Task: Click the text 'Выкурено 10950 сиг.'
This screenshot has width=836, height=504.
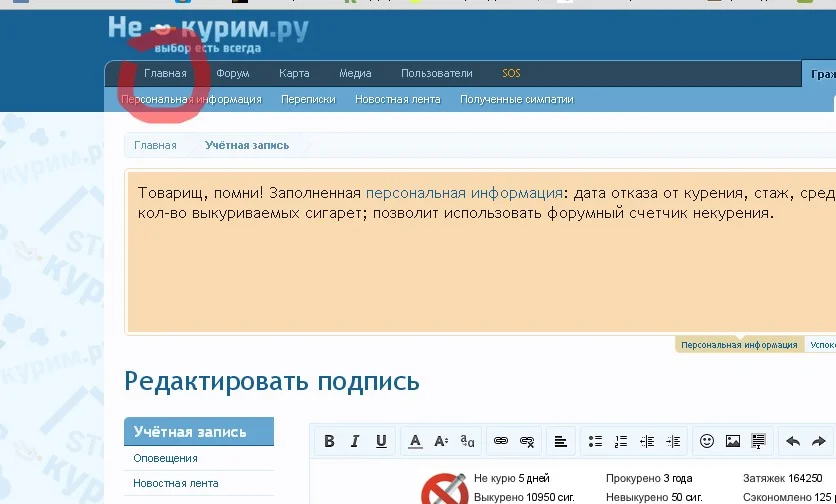Action: click(x=524, y=498)
